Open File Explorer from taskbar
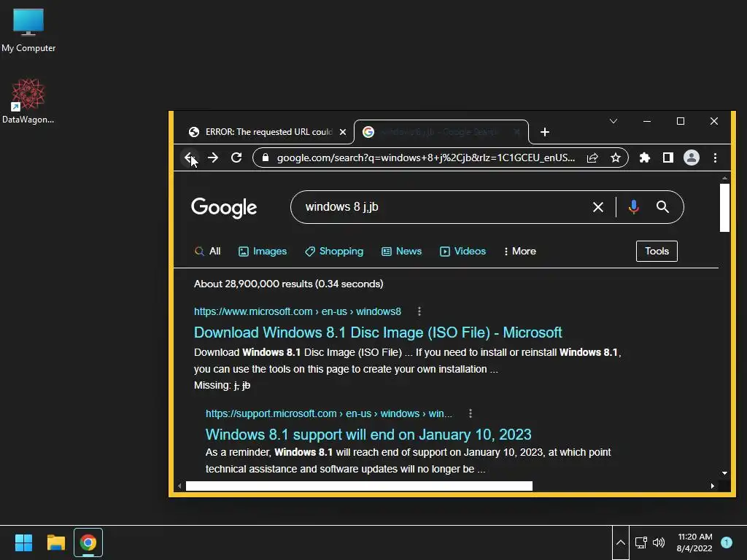 (55, 542)
